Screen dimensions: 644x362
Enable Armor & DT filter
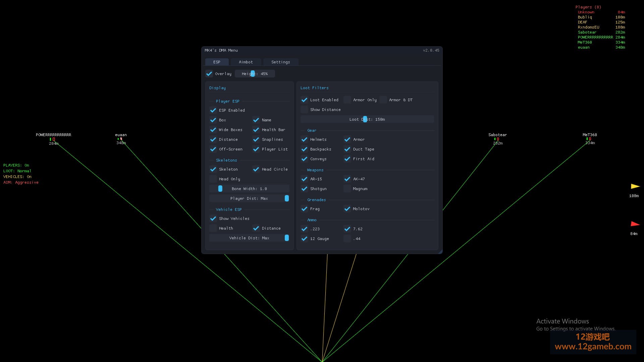pyautogui.click(x=383, y=100)
